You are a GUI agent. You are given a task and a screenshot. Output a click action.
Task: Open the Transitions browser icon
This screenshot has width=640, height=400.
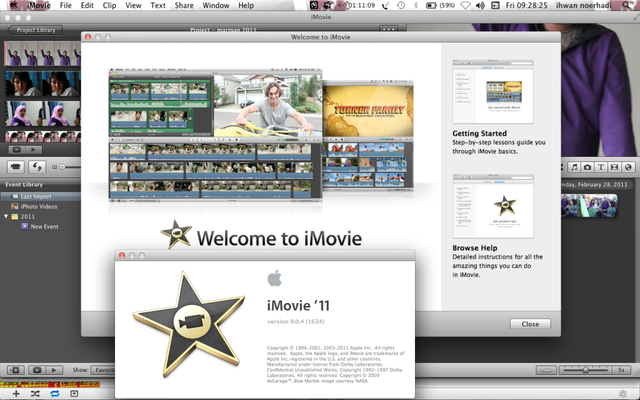pyautogui.click(x=614, y=167)
